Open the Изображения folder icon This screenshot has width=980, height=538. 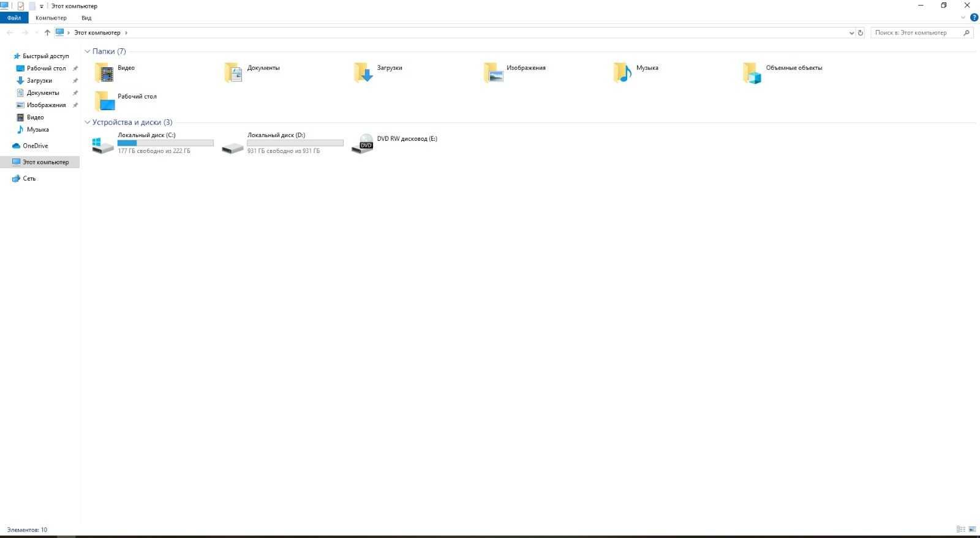[493, 73]
